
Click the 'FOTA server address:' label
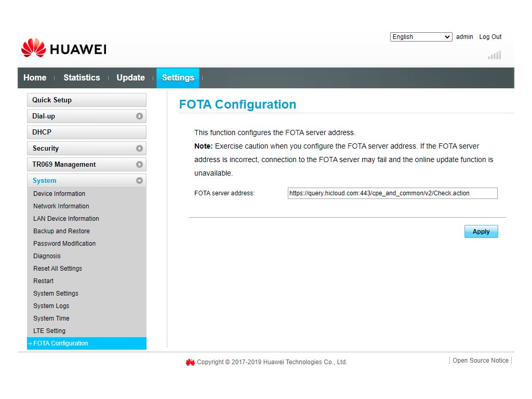coord(224,193)
